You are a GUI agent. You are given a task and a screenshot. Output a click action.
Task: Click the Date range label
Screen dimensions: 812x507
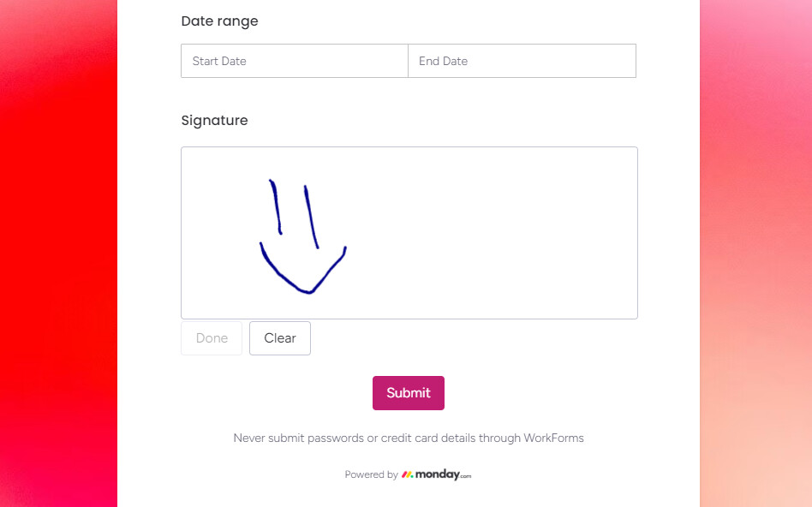219,21
